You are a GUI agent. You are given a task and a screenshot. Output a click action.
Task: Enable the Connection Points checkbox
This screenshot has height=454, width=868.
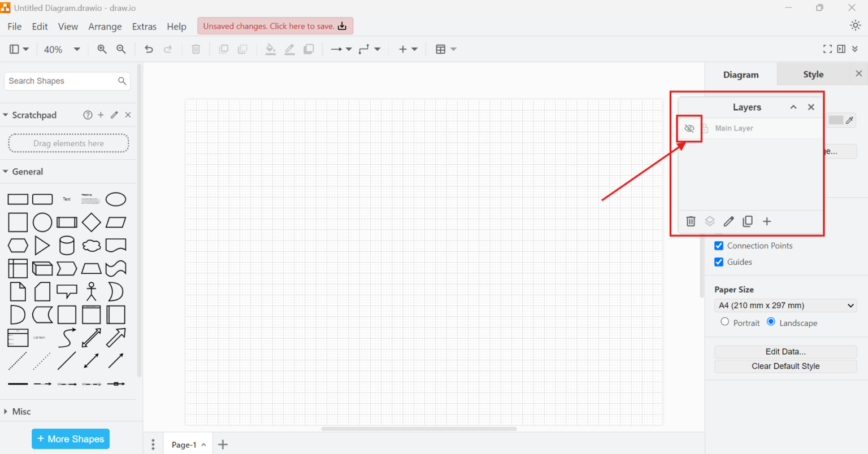click(x=719, y=245)
